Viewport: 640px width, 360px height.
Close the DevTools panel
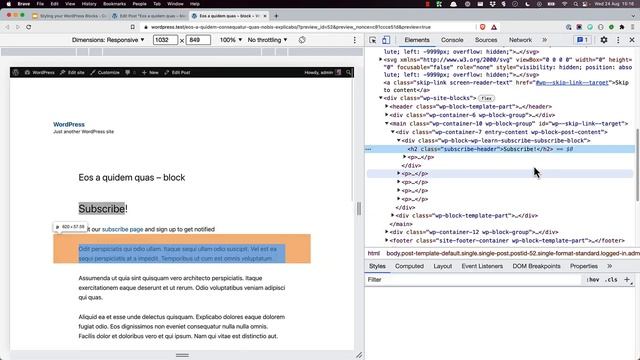pyautogui.click(x=632, y=40)
